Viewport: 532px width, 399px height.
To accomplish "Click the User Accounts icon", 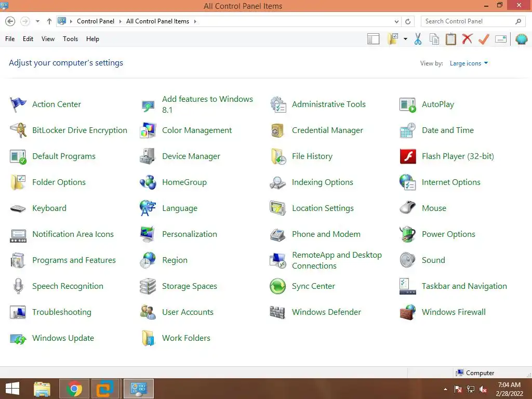I will 148,312.
